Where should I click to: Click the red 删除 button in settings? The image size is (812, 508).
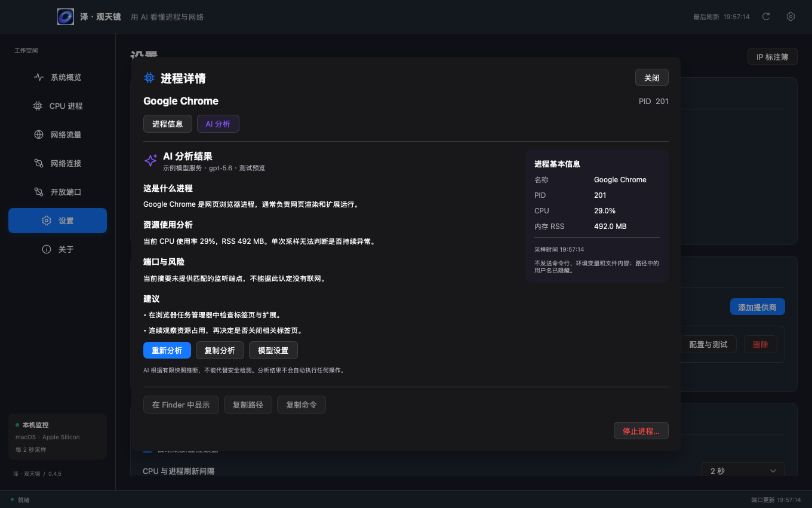click(761, 344)
